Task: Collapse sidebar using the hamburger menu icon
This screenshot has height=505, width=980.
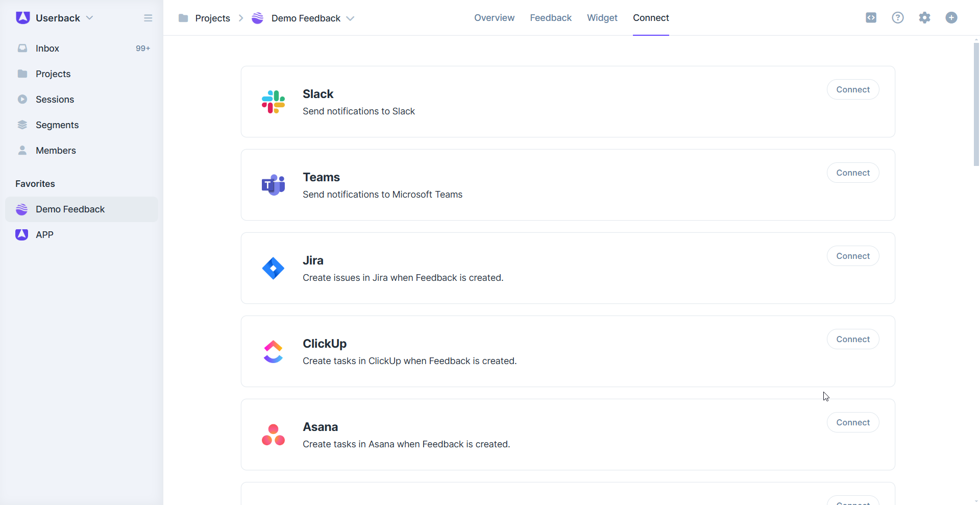Action: pos(148,18)
